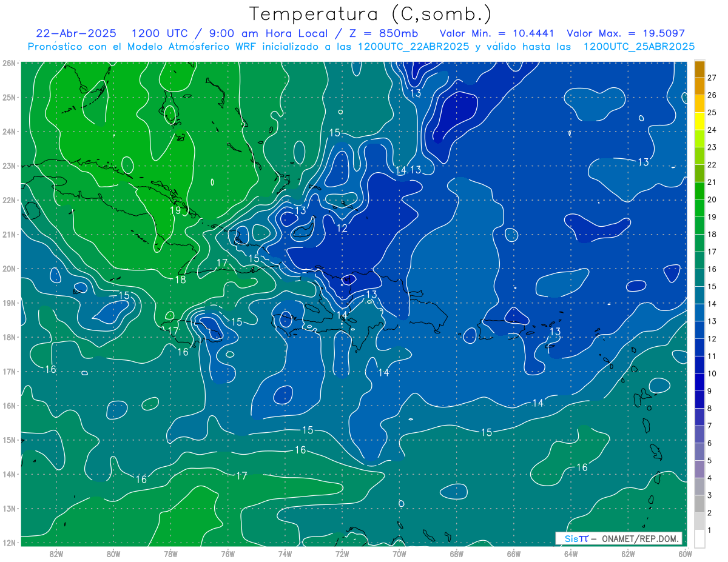Click the color scale label "24"
The width and height of the screenshot is (728, 562).
point(712,130)
